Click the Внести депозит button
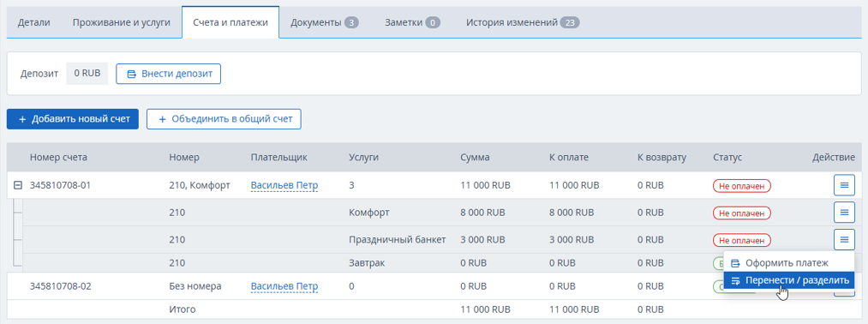Image resolution: width=868 pixels, height=324 pixels. click(x=168, y=75)
